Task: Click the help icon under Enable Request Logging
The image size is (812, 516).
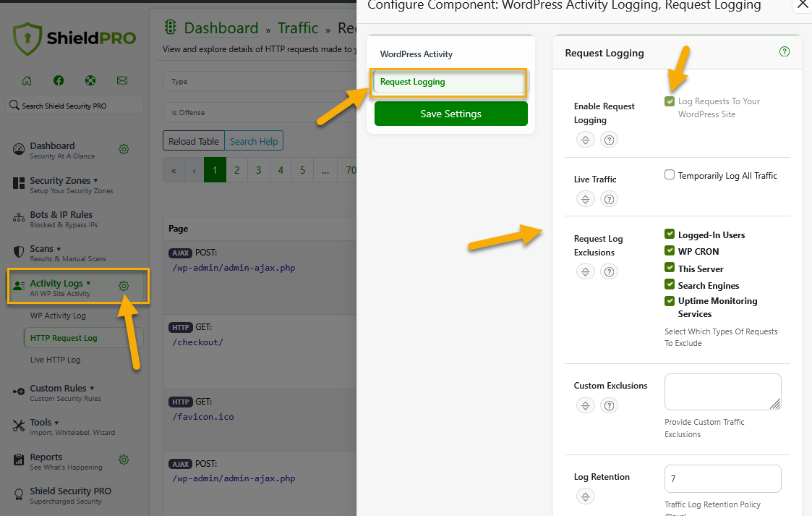Action: click(x=610, y=140)
